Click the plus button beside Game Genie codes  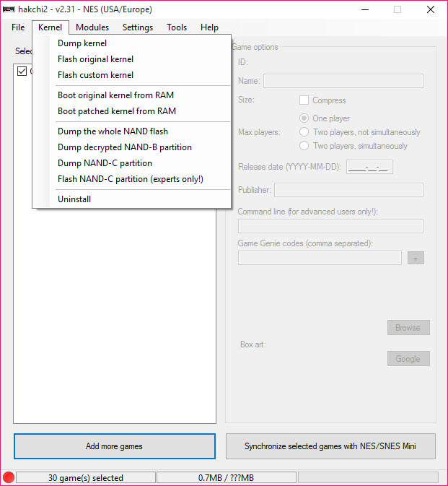(x=416, y=258)
